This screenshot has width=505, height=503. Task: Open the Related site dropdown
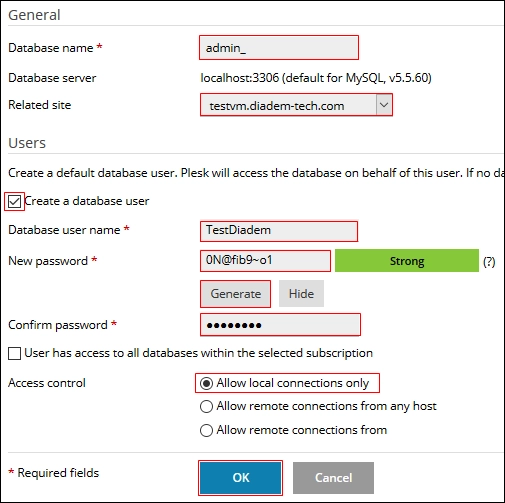pos(296,105)
